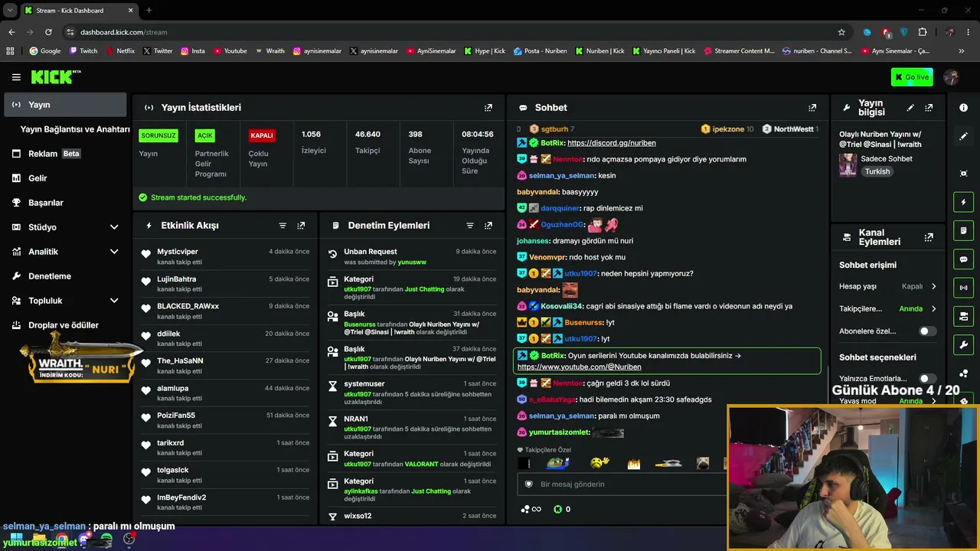Show more bookmarks with the chevron
This screenshot has height=551, width=980.
pyautogui.click(x=962, y=51)
